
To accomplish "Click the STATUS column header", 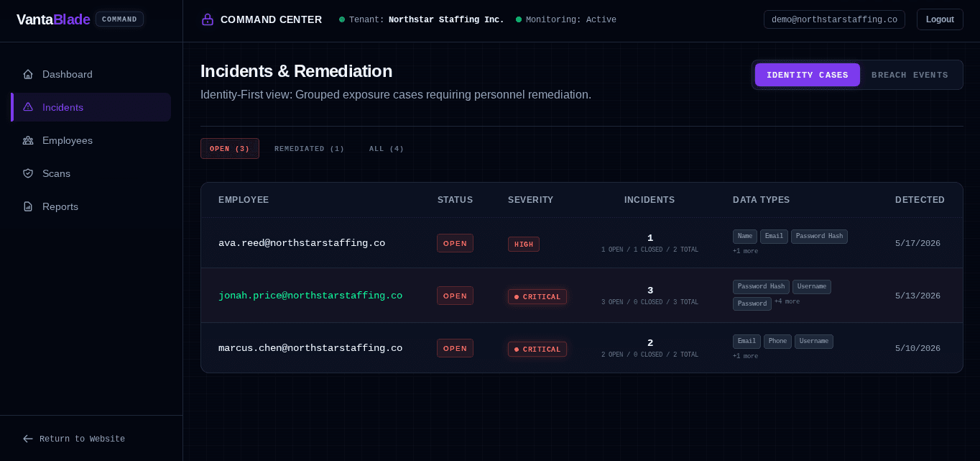I will 455,200.
